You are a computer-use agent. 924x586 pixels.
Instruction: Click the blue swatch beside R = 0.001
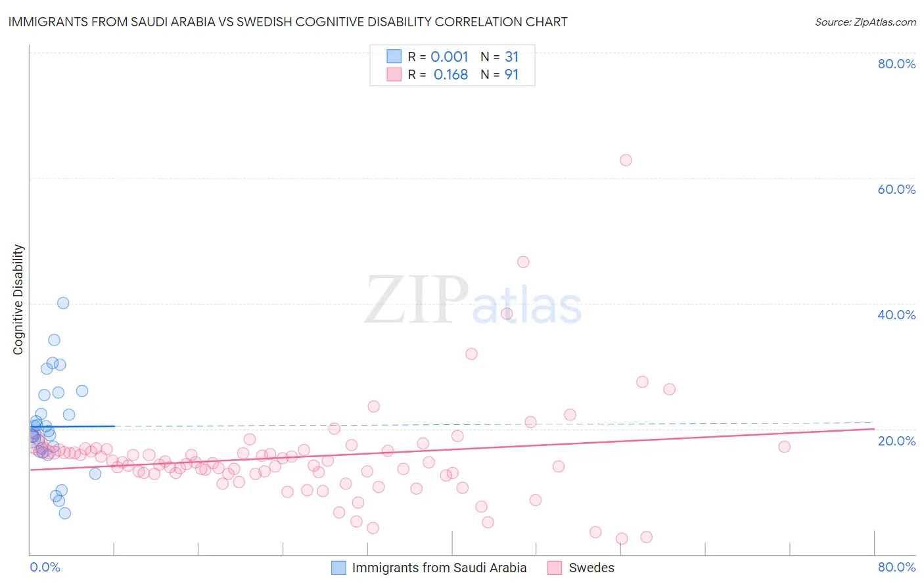point(394,56)
